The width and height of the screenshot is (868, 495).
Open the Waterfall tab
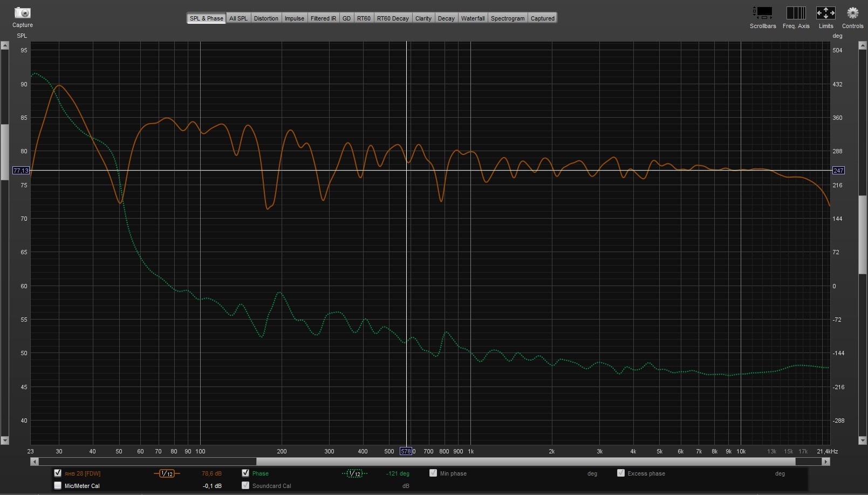[473, 18]
